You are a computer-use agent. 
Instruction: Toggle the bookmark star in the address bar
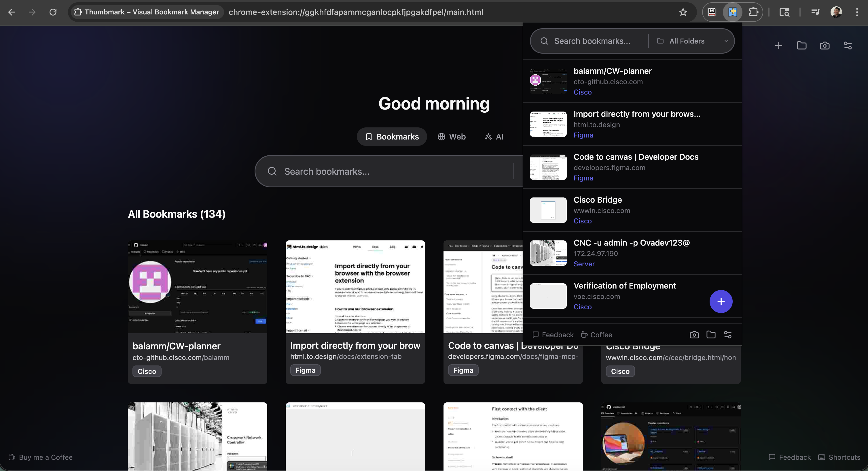(683, 12)
